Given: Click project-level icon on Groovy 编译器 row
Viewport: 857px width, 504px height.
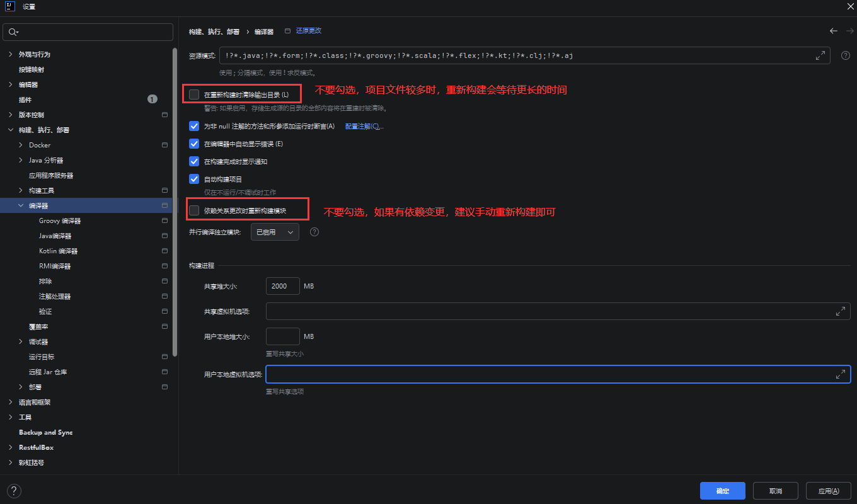Looking at the screenshot, I should pyautogui.click(x=164, y=220).
